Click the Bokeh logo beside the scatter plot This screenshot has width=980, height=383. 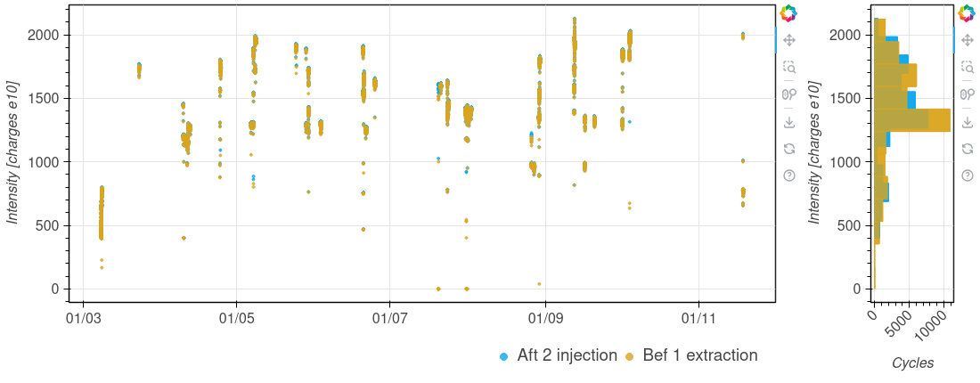(x=788, y=13)
